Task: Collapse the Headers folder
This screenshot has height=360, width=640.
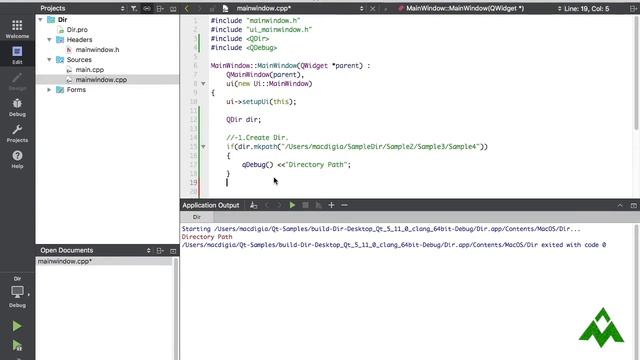Action: [x=49, y=40]
